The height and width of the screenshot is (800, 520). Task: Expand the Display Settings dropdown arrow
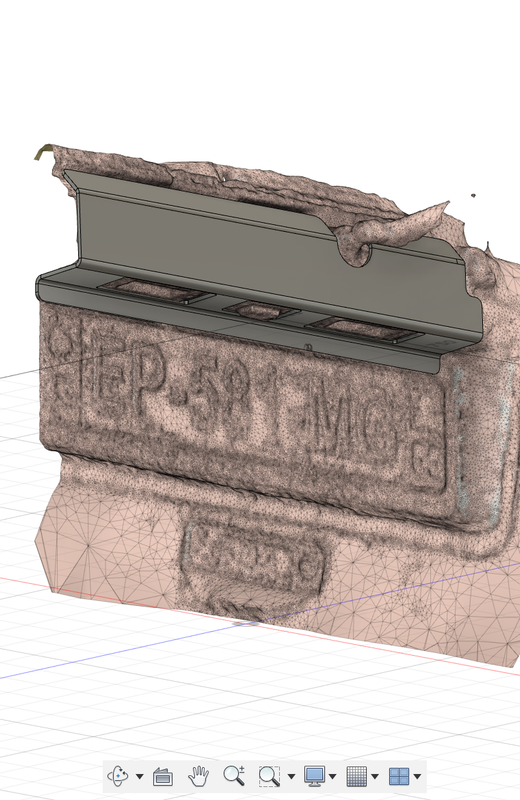pyautogui.click(x=333, y=777)
